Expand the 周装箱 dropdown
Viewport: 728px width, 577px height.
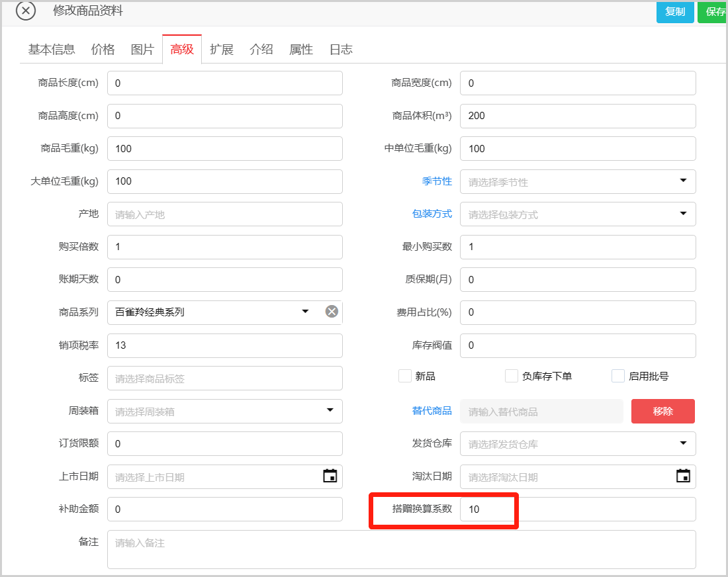(x=330, y=411)
